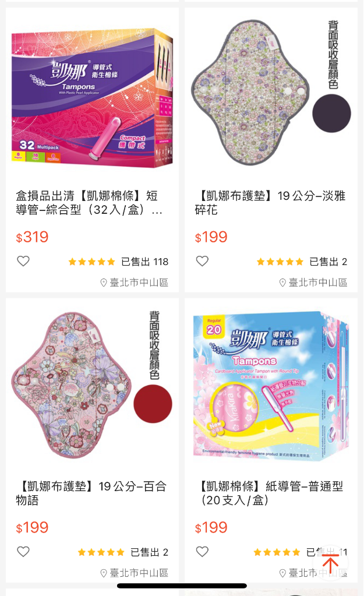
Task: Tap the back-to-top arrow button
Action: click(x=331, y=564)
